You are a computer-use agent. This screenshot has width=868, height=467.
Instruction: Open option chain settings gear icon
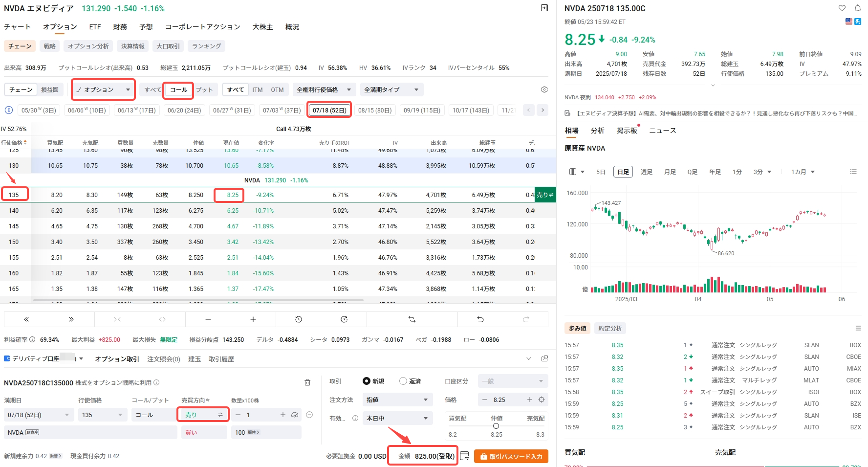tap(544, 89)
